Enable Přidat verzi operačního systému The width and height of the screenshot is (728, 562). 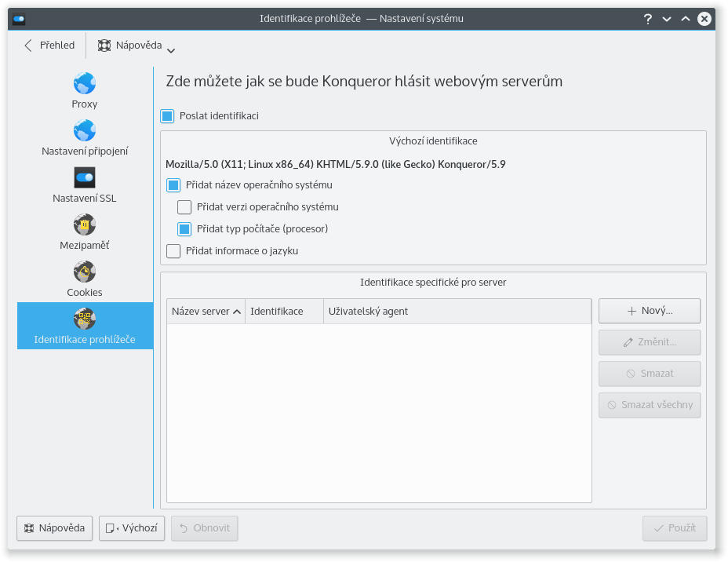point(184,207)
